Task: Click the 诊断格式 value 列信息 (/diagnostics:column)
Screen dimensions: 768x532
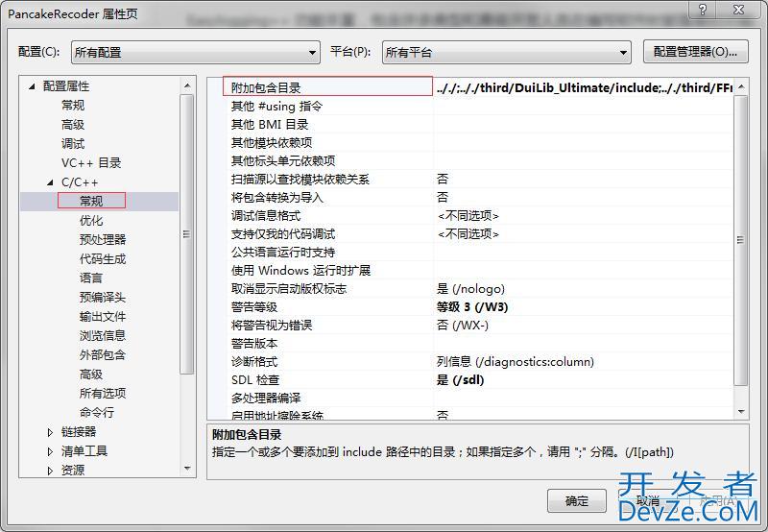Action: 516,361
